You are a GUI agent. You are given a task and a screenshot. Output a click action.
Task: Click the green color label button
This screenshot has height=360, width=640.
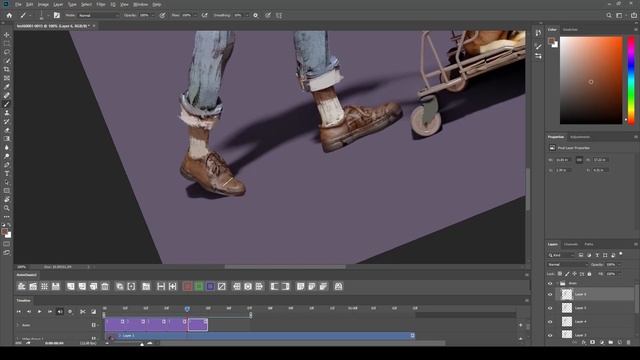(199, 287)
